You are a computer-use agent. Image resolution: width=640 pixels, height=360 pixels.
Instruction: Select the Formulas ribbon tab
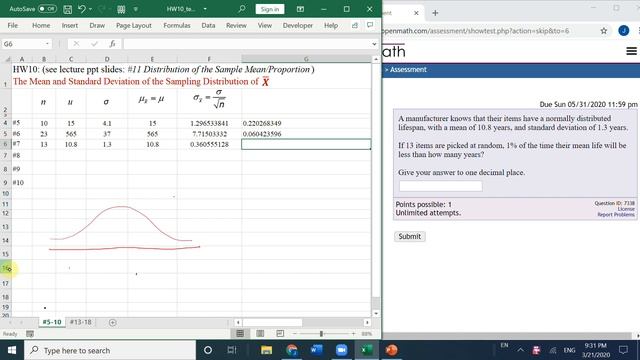[x=177, y=25]
